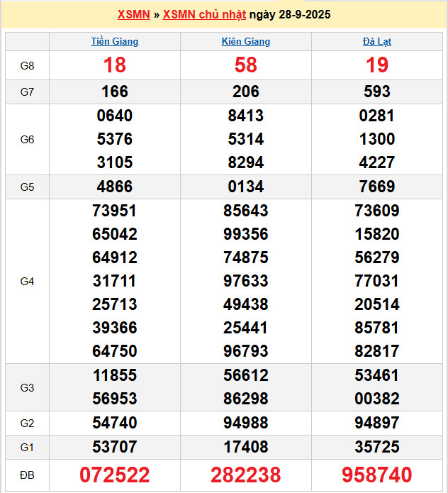Open the Đà Lạt province link
Image resolution: width=448 pixels, height=493 pixels.
(377, 41)
